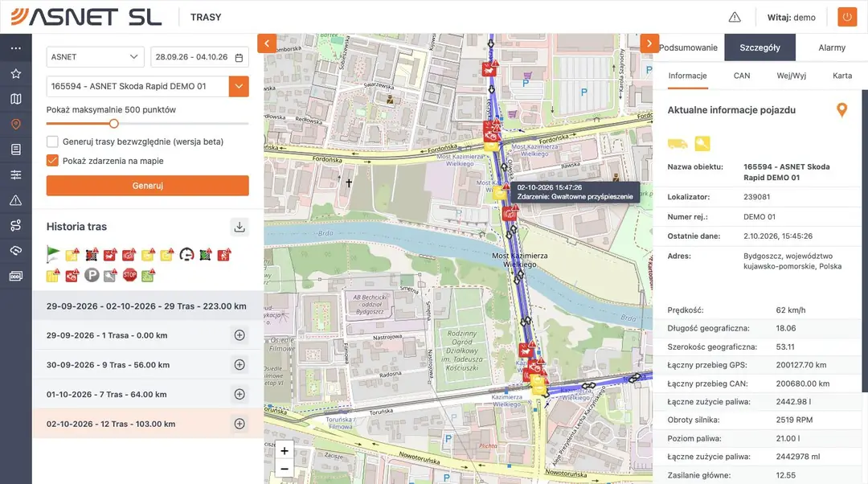Open the Karta sub-tab
The height and width of the screenshot is (484, 868).
coord(842,76)
